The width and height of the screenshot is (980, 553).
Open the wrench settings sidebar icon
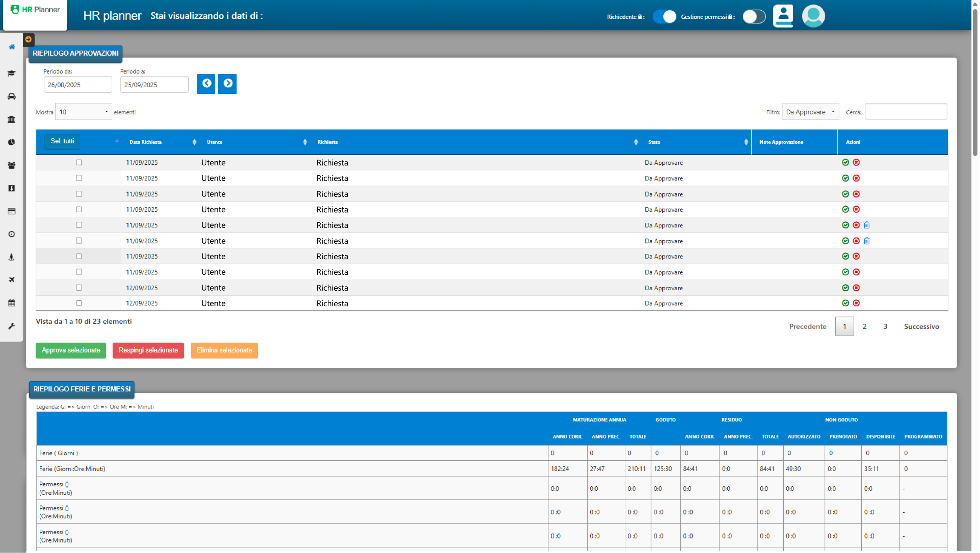pos(11,326)
